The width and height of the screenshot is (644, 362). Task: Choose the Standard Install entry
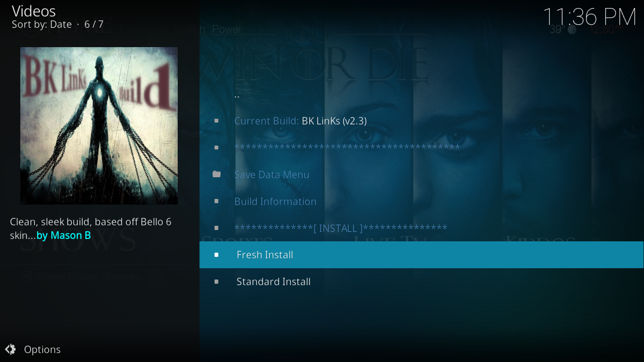point(421,281)
